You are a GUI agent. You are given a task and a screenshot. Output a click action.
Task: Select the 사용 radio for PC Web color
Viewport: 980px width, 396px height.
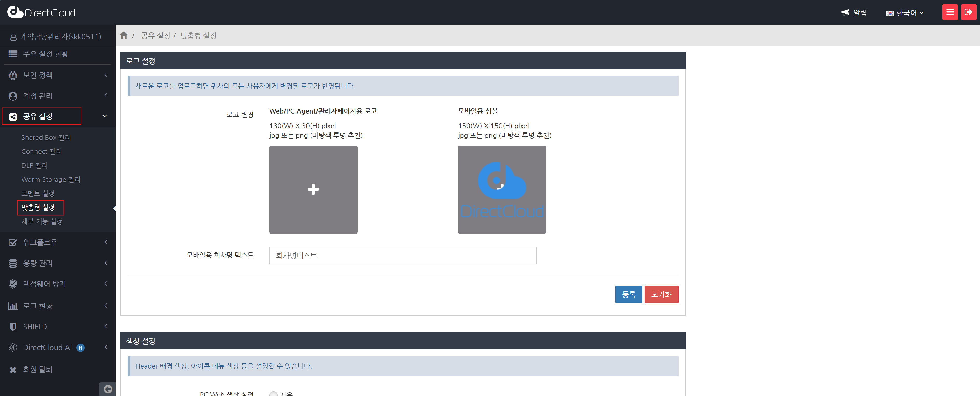[x=273, y=394]
